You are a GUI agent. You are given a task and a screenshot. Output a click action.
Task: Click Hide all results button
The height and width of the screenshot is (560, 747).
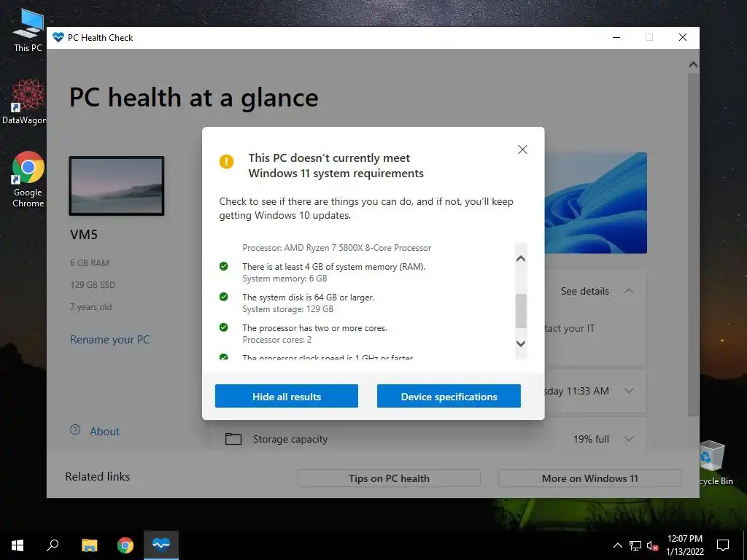(286, 396)
